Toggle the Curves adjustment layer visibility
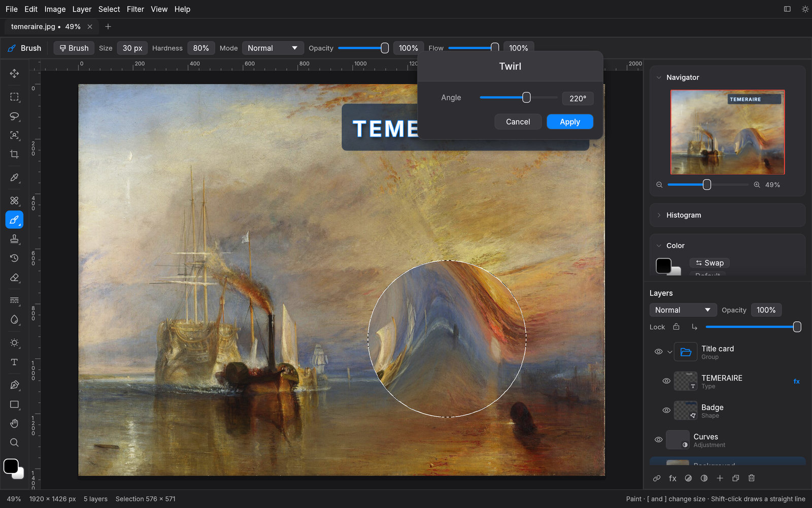 pyautogui.click(x=659, y=440)
